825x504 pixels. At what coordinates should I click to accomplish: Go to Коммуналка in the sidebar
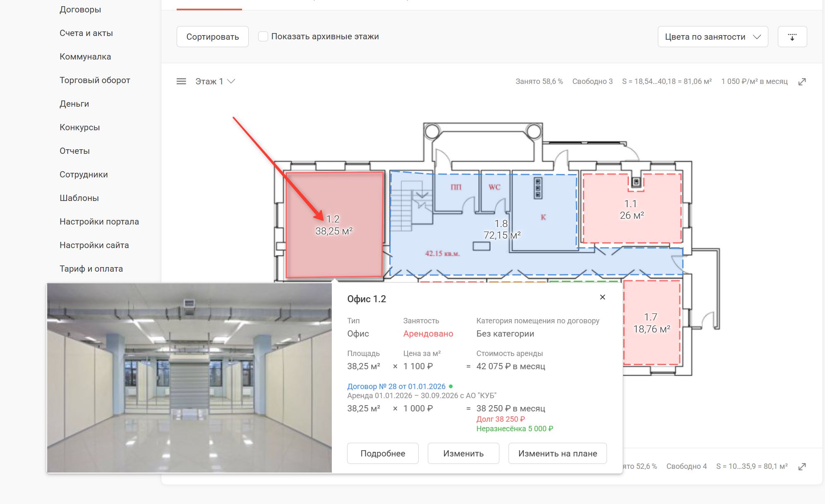[x=85, y=57]
